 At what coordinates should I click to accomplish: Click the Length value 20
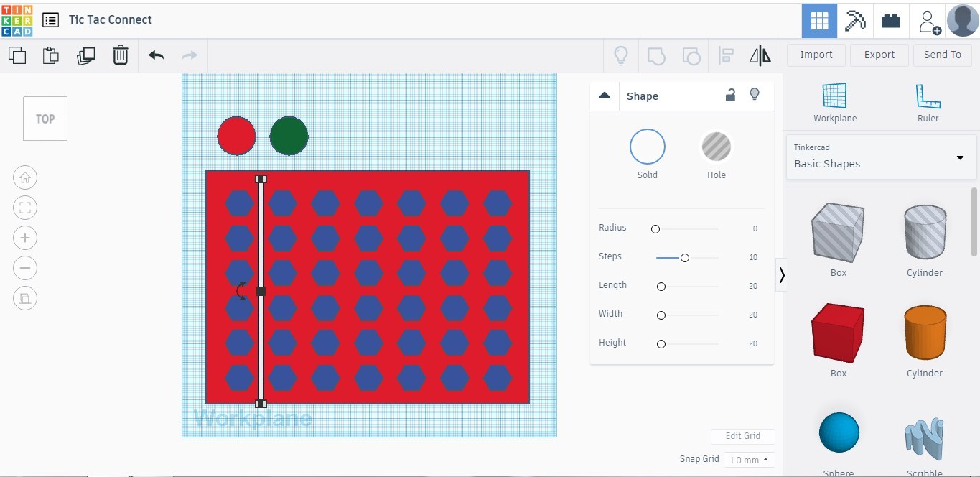coord(753,286)
